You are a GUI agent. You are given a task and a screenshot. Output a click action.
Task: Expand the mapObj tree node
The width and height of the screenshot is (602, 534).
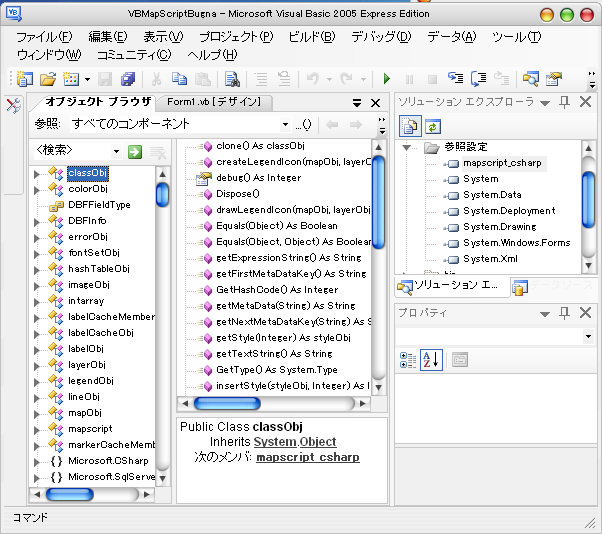click(36, 414)
